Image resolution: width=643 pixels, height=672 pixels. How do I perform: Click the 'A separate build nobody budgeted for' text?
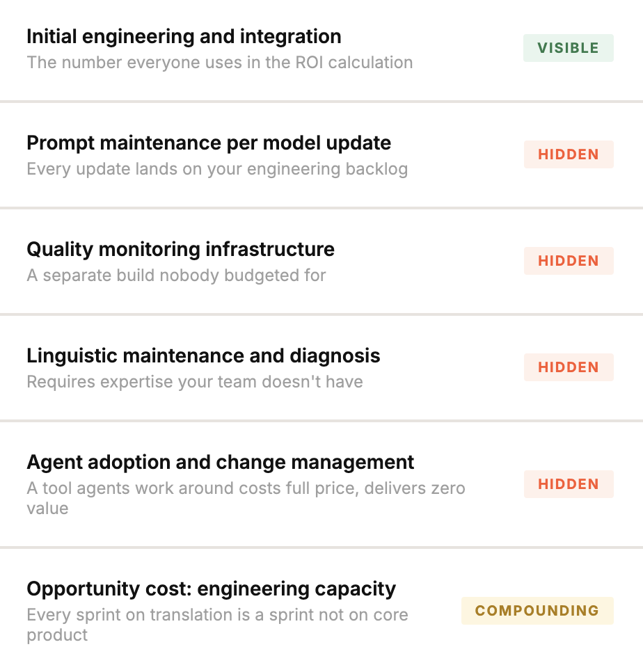point(176,275)
